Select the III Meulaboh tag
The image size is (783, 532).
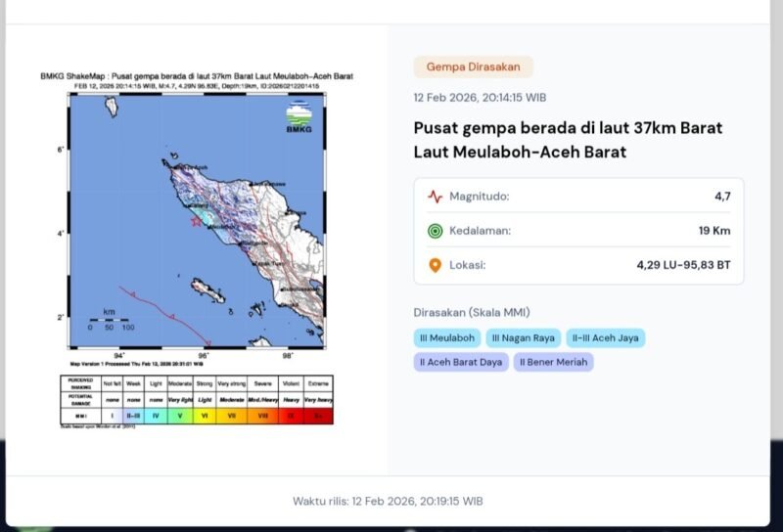447,337
